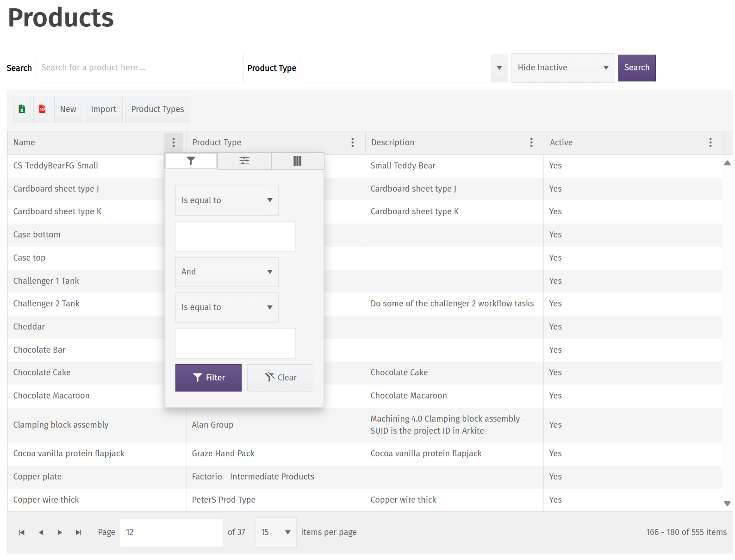Expand the first 'Is equal to' dropdown

(x=227, y=200)
